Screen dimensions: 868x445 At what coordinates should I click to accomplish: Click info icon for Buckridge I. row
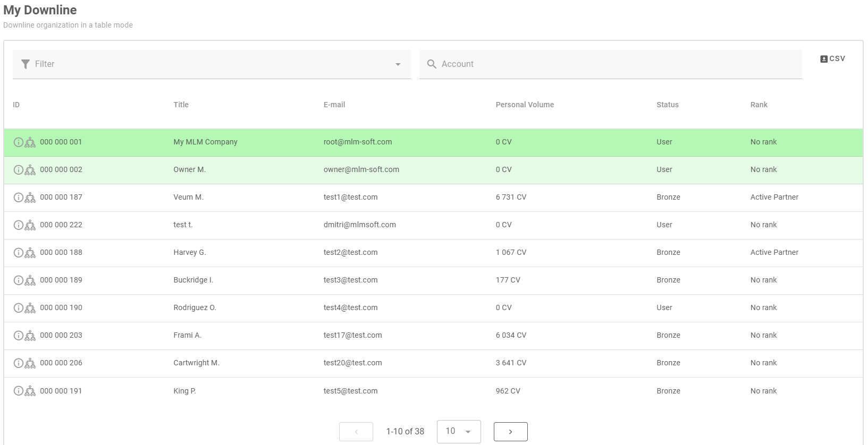click(18, 280)
